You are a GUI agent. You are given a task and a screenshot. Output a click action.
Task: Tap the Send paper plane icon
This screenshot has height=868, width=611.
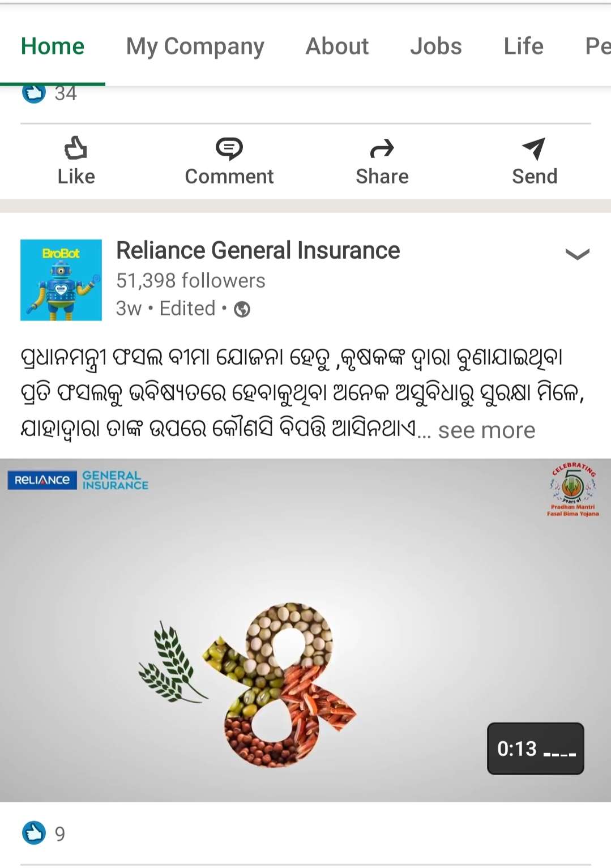click(x=534, y=149)
